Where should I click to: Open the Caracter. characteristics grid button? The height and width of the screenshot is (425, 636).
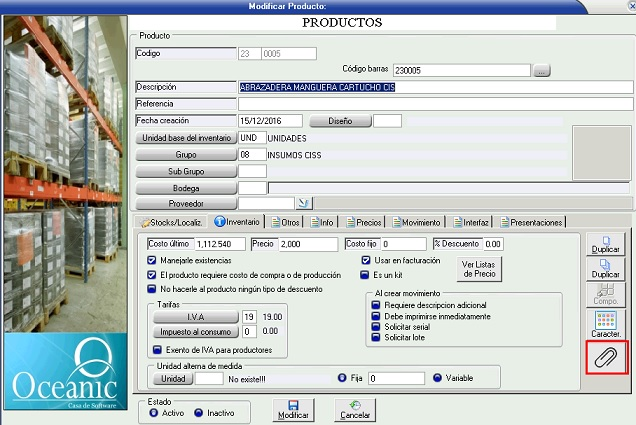click(605, 322)
